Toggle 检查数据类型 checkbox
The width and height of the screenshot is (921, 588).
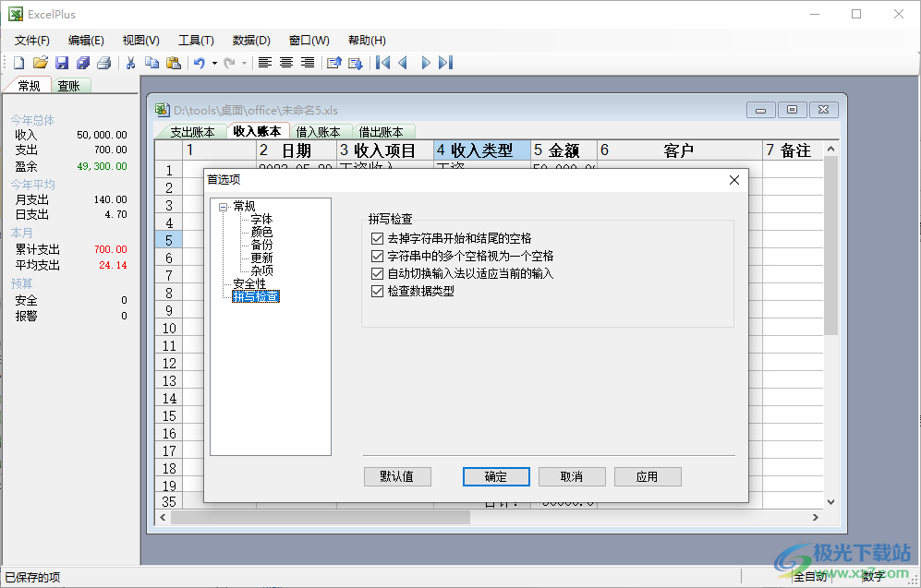point(377,291)
